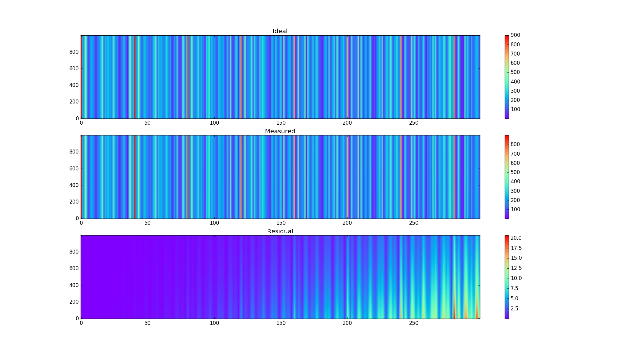Click inside the Ideal heatmap image
The height and width of the screenshot is (354, 644).
[x=280, y=77]
